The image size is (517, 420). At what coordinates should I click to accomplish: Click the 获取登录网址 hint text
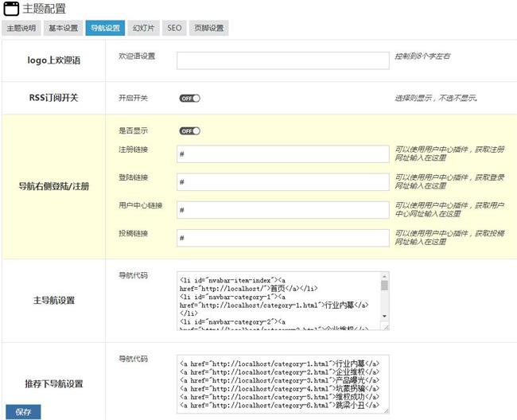tap(449, 181)
